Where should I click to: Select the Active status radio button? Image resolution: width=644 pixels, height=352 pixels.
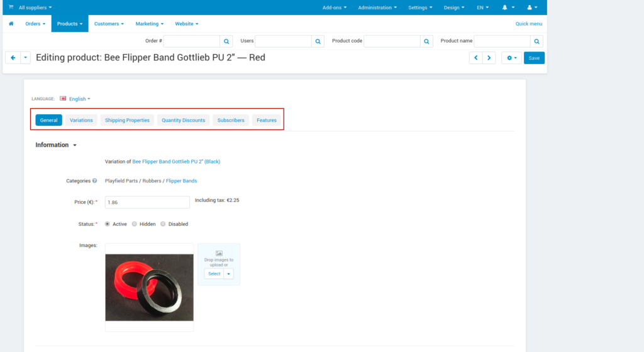[x=108, y=224]
